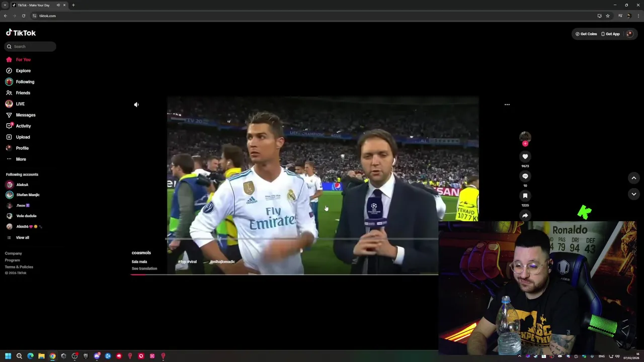Reload the page with the refresh icon
The height and width of the screenshot is (362, 644).
23,16
